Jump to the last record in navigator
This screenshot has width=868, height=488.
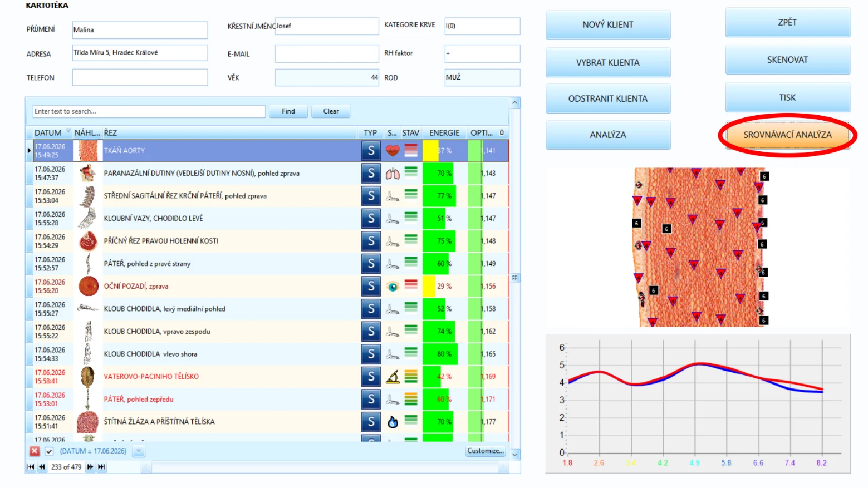tap(101, 467)
